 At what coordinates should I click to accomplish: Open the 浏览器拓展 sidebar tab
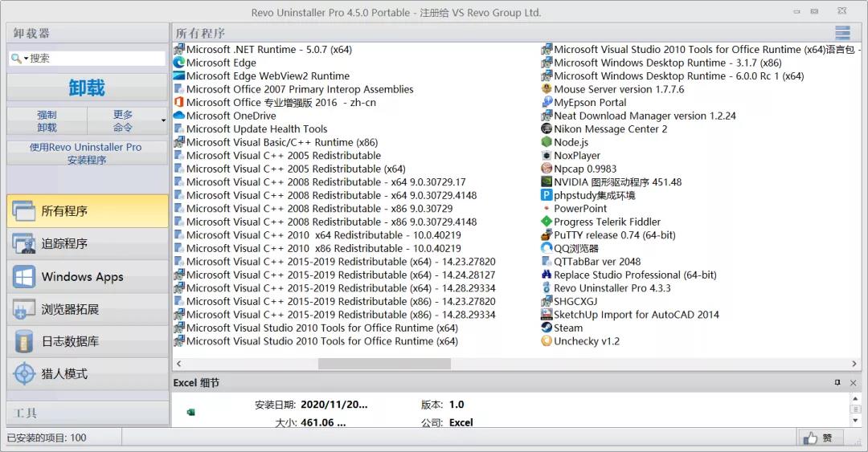point(88,309)
